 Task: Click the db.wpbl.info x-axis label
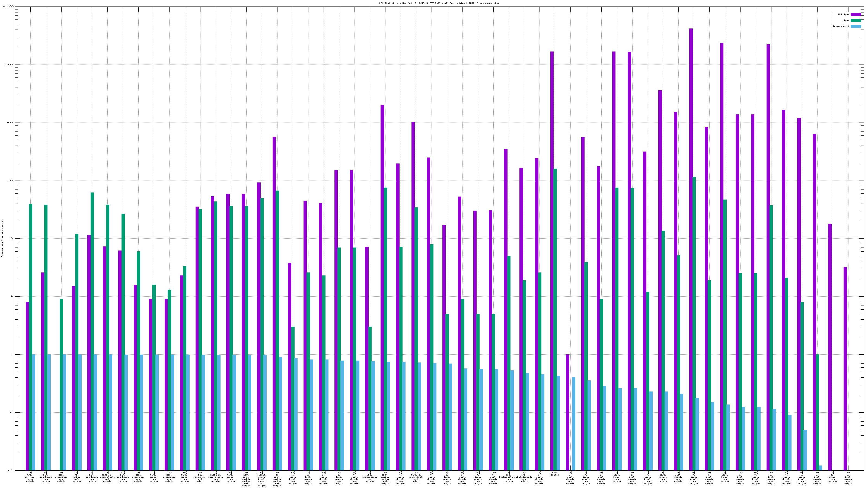(x=76, y=477)
